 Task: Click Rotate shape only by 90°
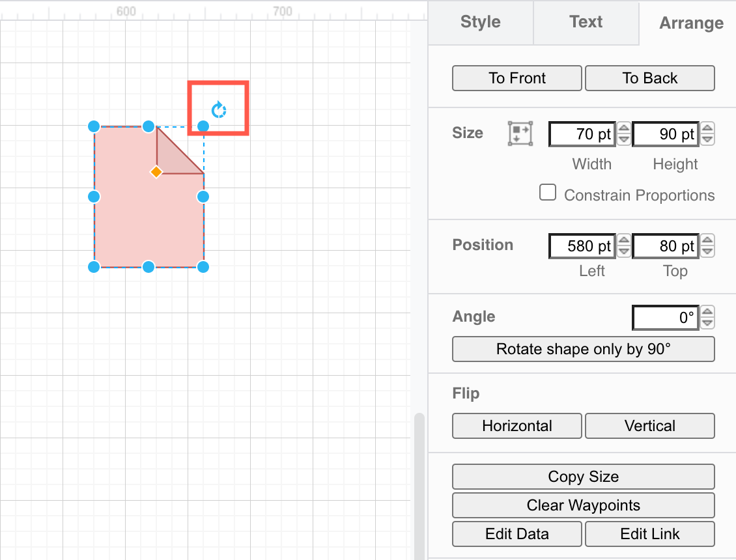pyautogui.click(x=583, y=349)
